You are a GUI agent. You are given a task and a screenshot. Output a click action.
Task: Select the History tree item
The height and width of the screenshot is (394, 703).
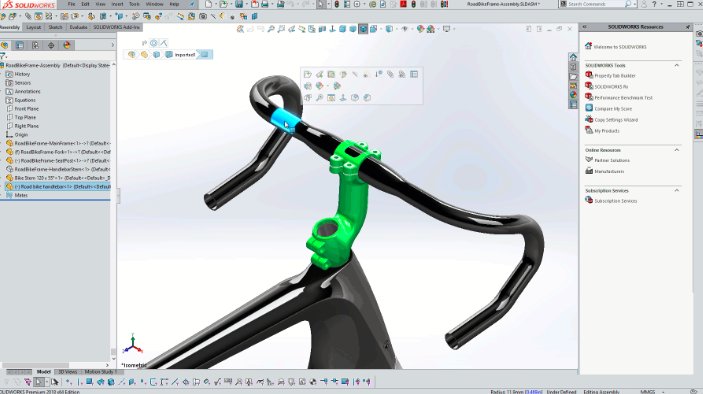pyautogui.click(x=22, y=74)
